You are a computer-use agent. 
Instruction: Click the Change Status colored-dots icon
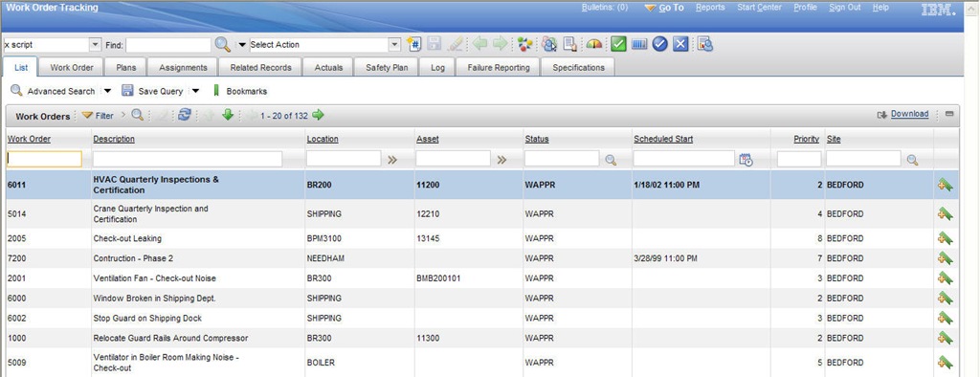coord(525,44)
